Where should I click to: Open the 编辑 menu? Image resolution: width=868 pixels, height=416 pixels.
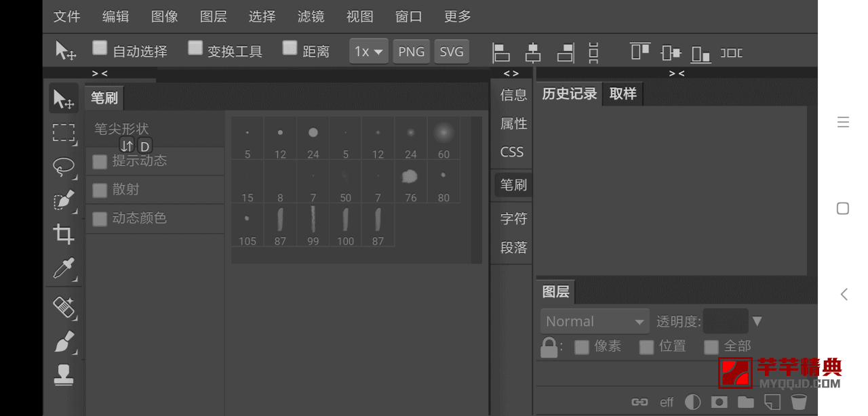(x=116, y=16)
